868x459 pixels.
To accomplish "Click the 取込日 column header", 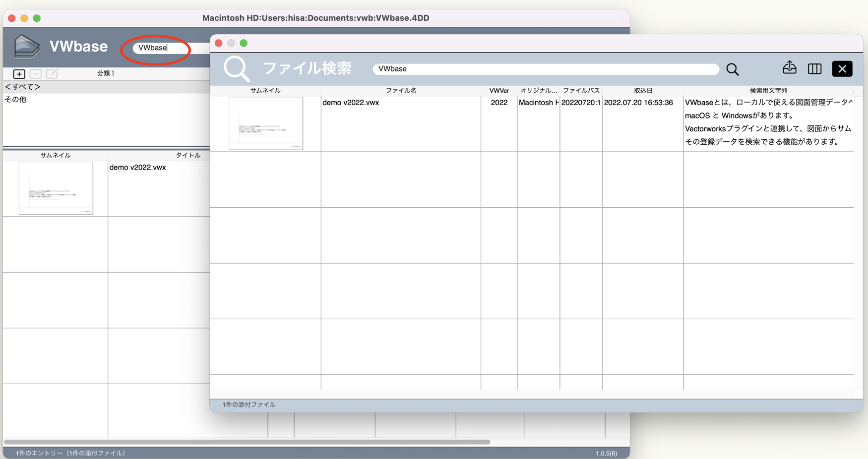I will tap(643, 91).
